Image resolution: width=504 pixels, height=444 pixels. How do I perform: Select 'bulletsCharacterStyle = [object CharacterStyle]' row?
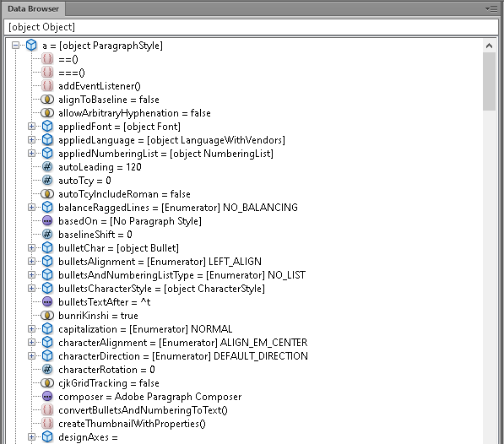(x=161, y=289)
